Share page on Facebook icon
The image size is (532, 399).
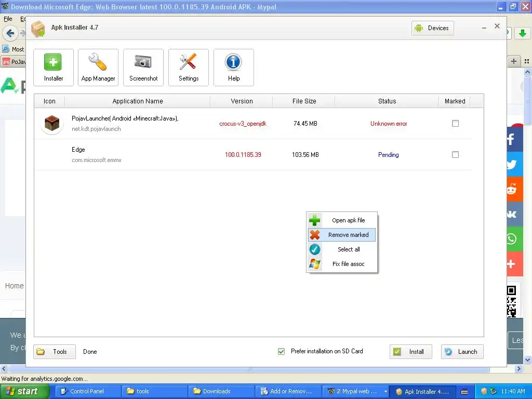click(515, 139)
